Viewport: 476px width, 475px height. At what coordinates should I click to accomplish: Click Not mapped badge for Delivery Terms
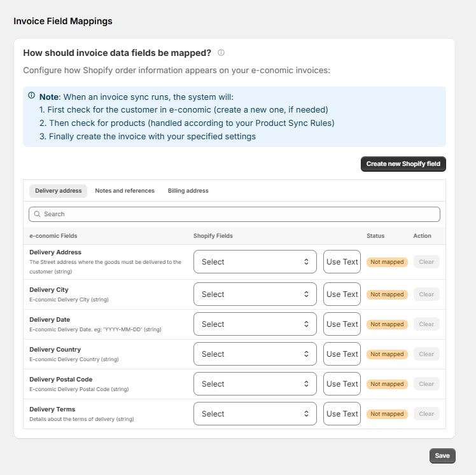387,414
